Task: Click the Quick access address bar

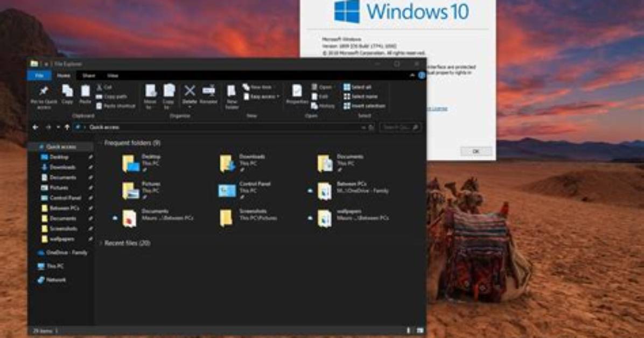Action: [223, 128]
